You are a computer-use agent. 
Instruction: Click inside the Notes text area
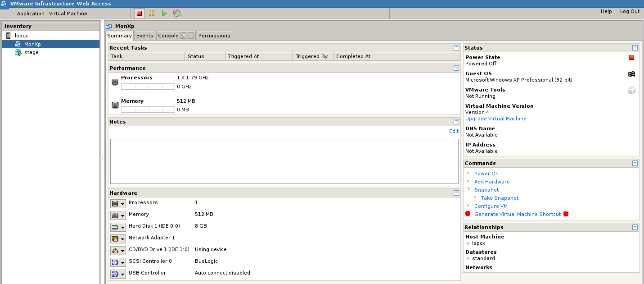point(284,161)
